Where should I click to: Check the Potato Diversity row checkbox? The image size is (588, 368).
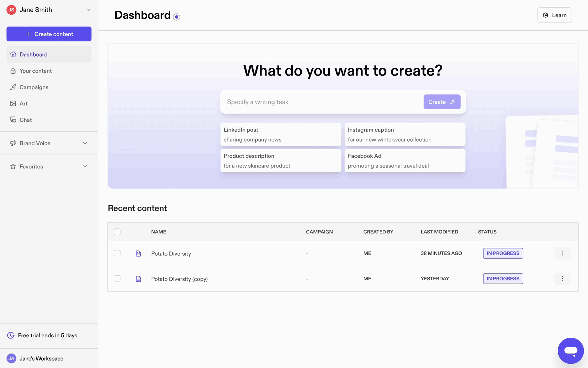point(117,253)
